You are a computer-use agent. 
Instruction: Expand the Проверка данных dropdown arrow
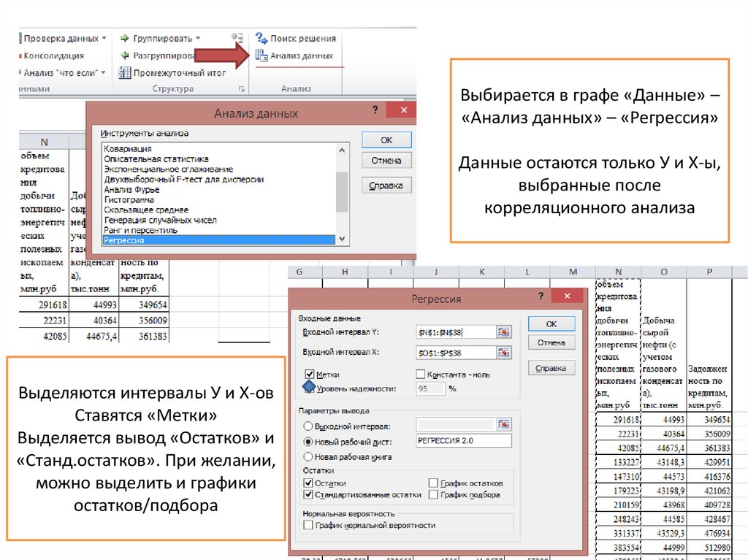[x=104, y=38]
